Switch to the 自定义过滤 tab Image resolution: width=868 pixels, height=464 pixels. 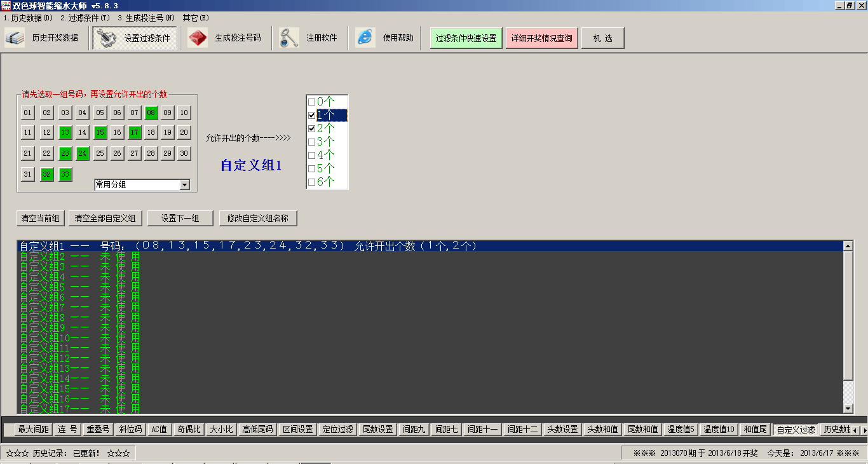click(796, 430)
